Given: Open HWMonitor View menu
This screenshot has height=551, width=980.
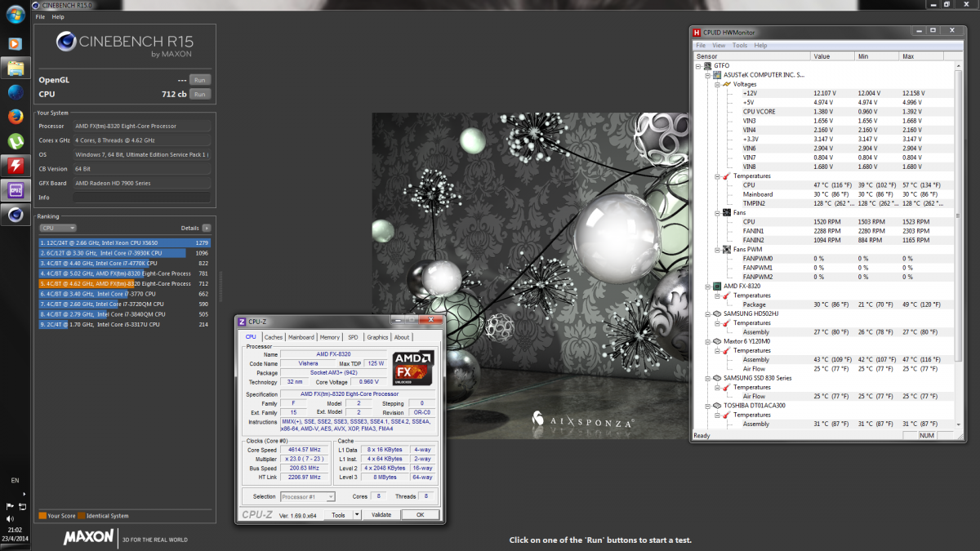Looking at the screenshot, I should (x=719, y=46).
